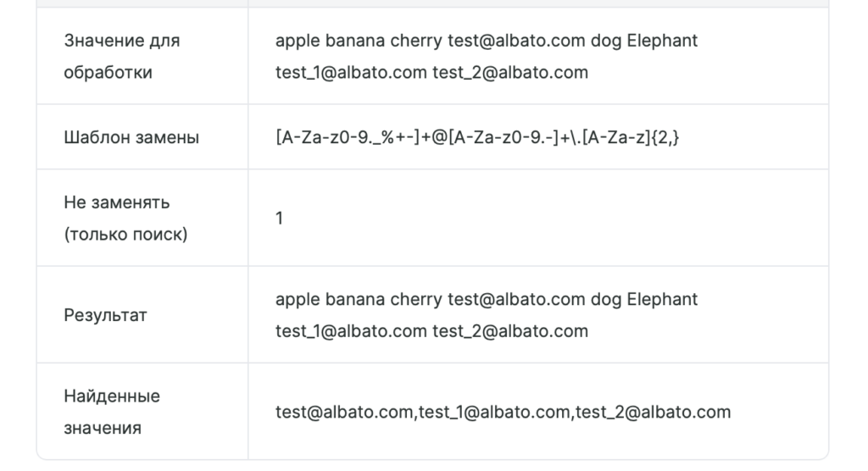
Task: Click the 'Результат' label cell
Action: click(142, 315)
